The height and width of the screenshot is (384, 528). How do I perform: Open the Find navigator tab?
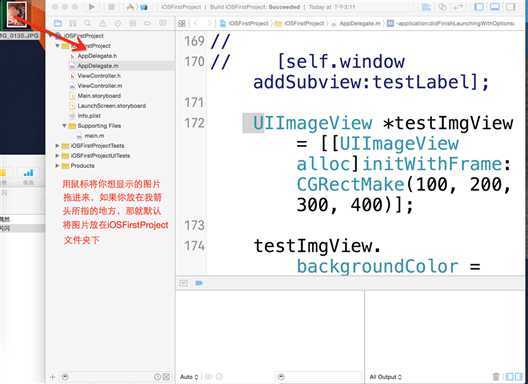point(88,23)
